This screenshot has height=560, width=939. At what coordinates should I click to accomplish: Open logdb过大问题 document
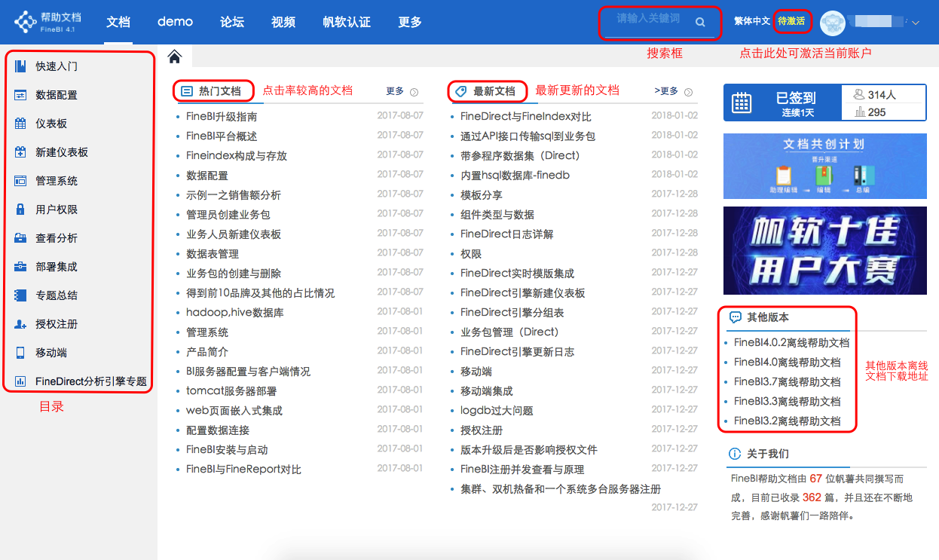(x=497, y=411)
